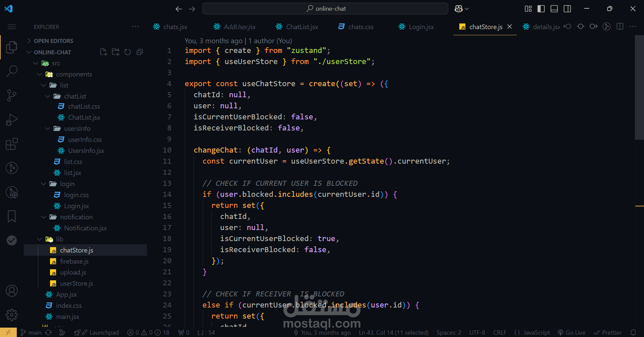Image resolution: width=644 pixels, height=337 pixels.
Task: Open Source Control view in activity bar
Action: (x=12, y=96)
